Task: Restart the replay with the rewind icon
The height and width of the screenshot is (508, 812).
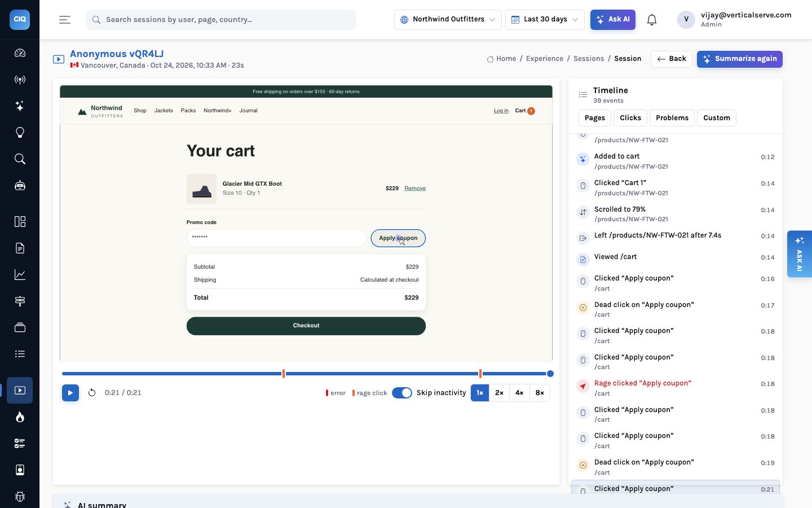Action: coord(92,393)
